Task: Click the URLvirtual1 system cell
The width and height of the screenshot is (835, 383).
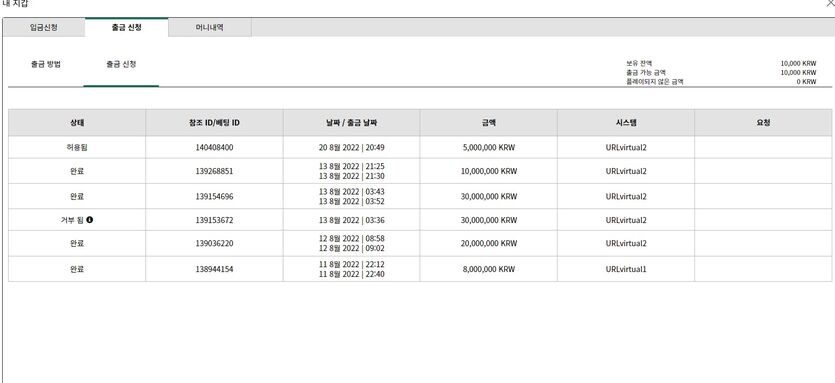Action: pyautogui.click(x=626, y=269)
